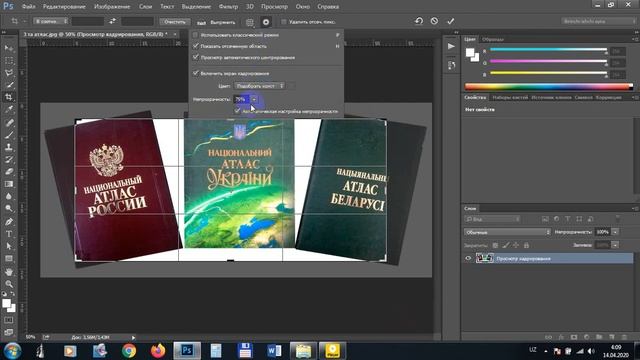Select the Gradient tool
The width and height of the screenshot is (640, 360).
click(x=9, y=184)
